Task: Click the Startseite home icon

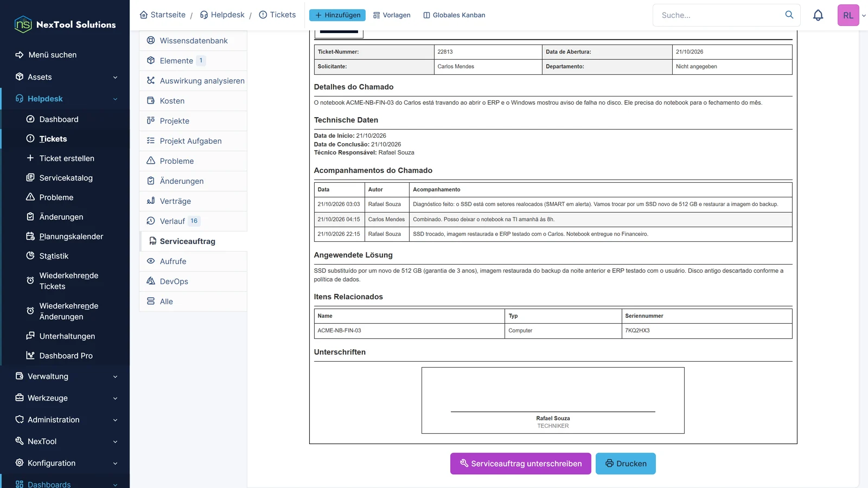Action: (144, 15)
